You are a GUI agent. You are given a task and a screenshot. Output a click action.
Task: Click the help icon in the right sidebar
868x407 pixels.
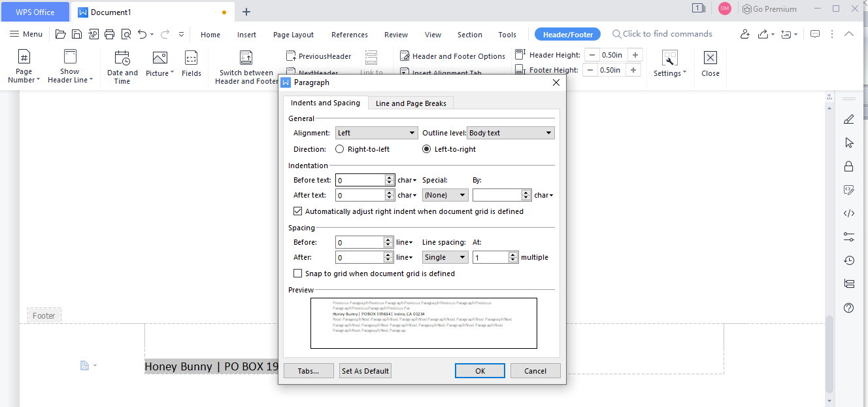pos(848,308)
